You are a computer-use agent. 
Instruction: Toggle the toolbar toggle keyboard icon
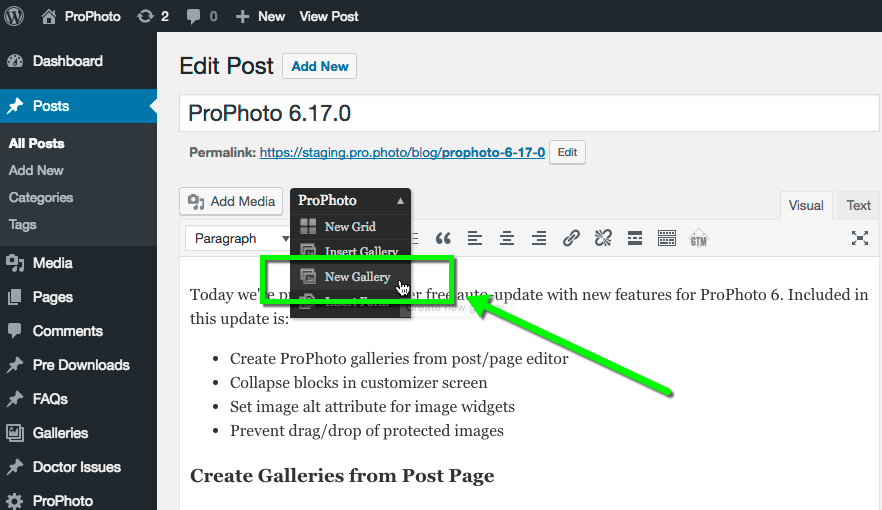[x=667, y=238]
